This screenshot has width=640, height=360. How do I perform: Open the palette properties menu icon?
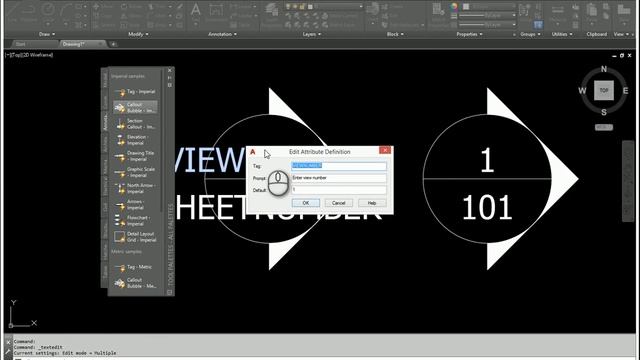170,85
